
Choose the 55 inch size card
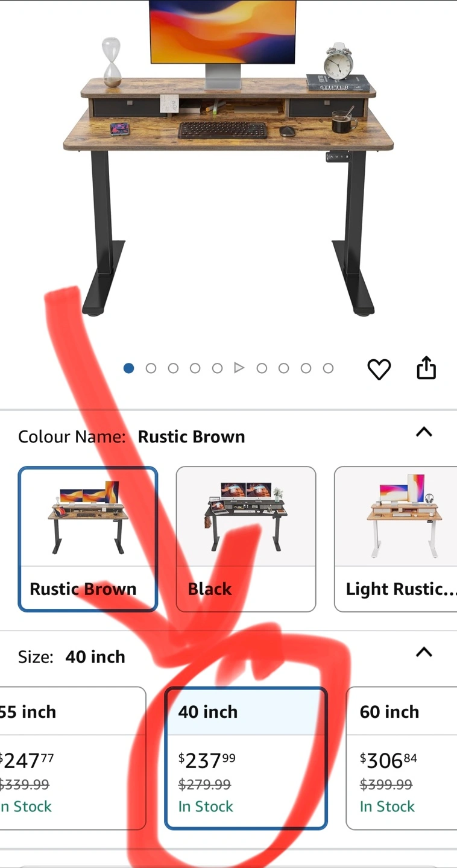pyautogui.click(x=73, y=758)
